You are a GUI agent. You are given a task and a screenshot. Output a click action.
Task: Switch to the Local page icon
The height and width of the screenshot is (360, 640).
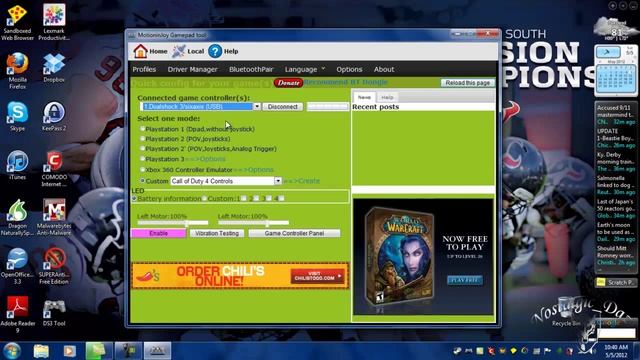[x=178, y=51]
